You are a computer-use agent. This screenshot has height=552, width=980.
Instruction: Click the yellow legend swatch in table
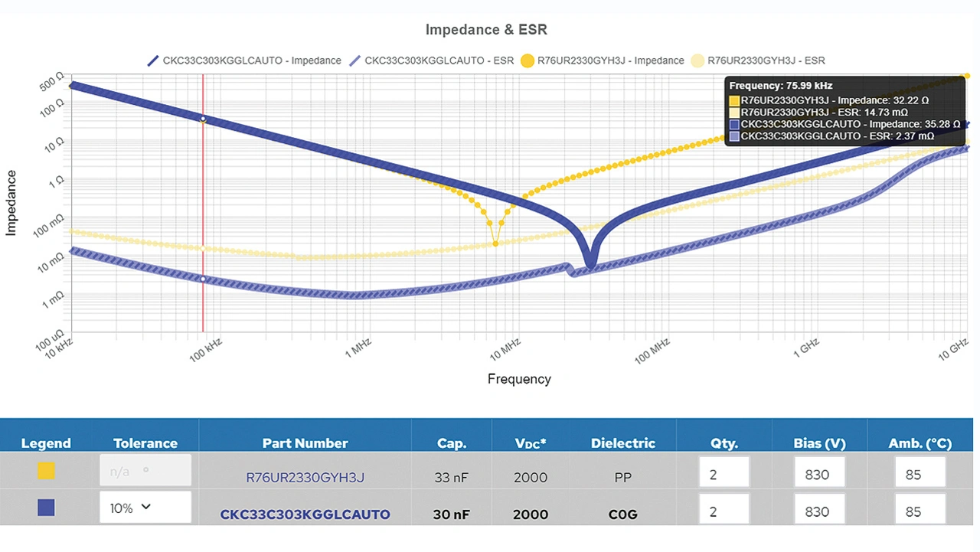tap(46, 472)
